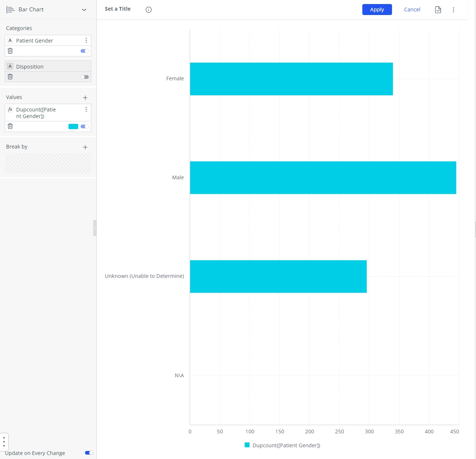
Task: Click the Male axis label
Action: 178,177
